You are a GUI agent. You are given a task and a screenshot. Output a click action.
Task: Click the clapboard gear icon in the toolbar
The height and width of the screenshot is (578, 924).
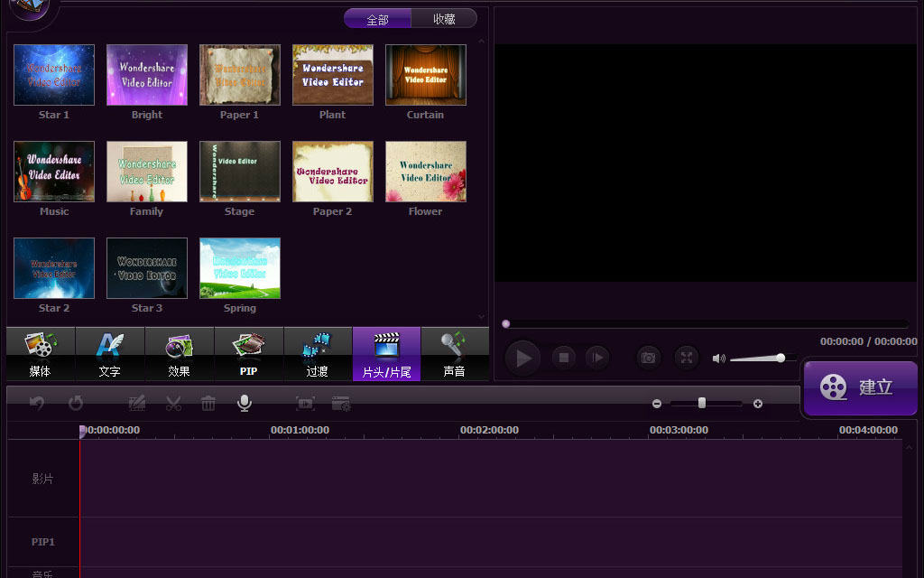click(341, 404)
